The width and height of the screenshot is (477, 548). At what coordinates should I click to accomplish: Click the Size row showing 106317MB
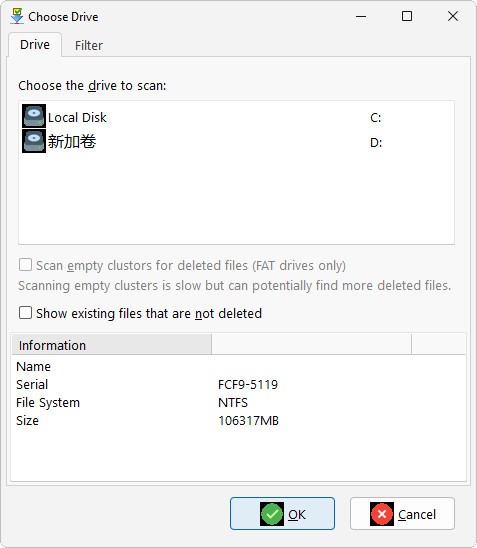238,420
